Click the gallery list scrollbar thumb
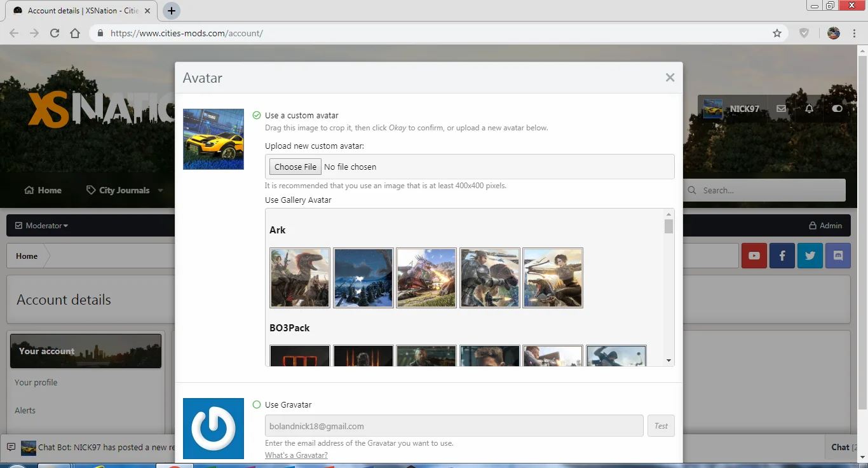Image resolution: width=868 pixels, height=468 pixels. 669,227
